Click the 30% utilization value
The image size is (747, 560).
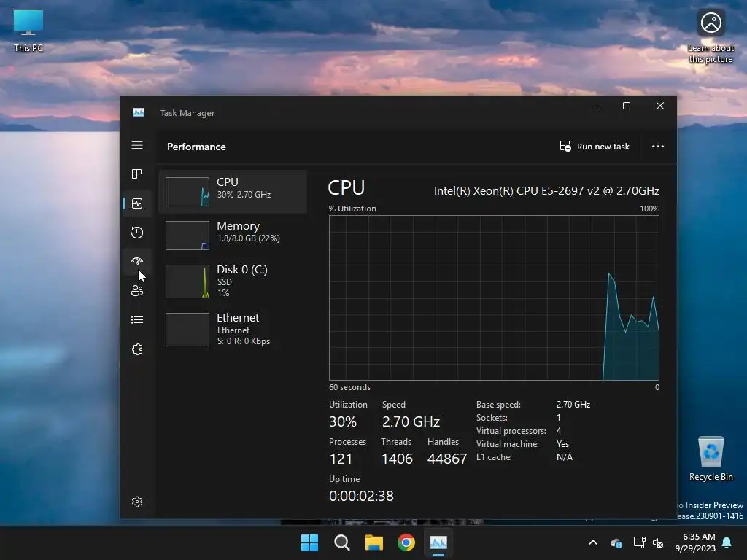(343, 421)
